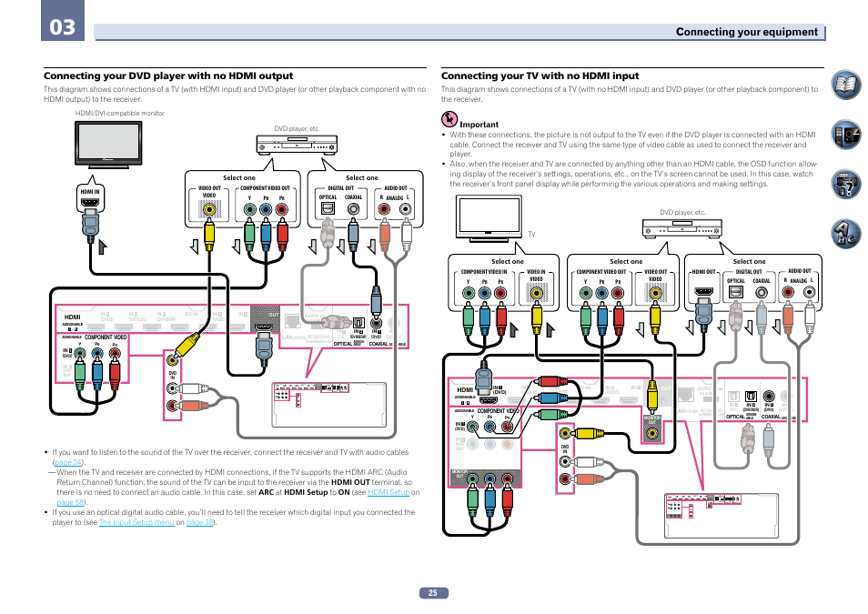Click the 'HDMI/DVI-compatible monitor' caption

[x=119, y=113]
